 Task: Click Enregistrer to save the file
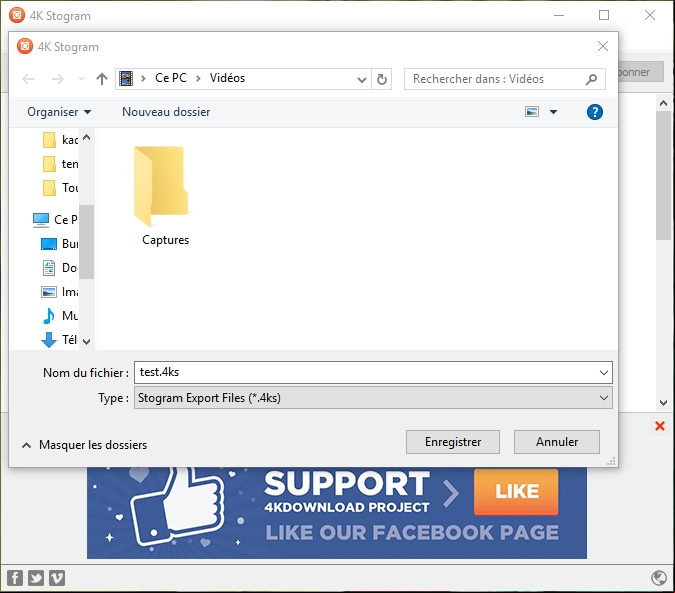[453, 442]
